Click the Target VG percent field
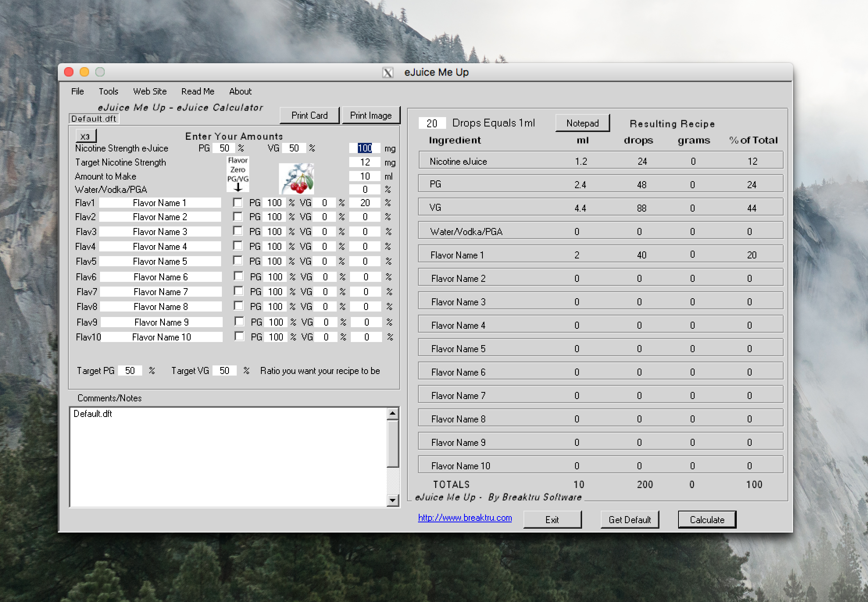This screenshot has height=602, width=868. coord(225,370)
